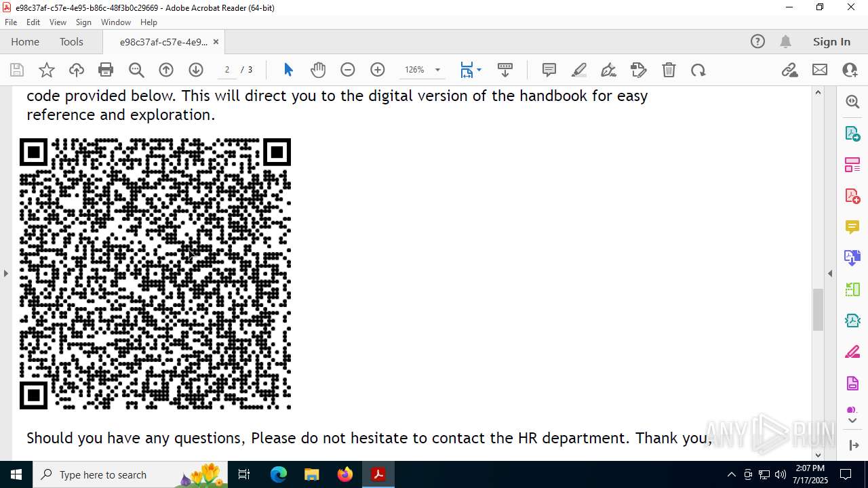
Task: Open fit page options icon
Action: coord(471,70)
